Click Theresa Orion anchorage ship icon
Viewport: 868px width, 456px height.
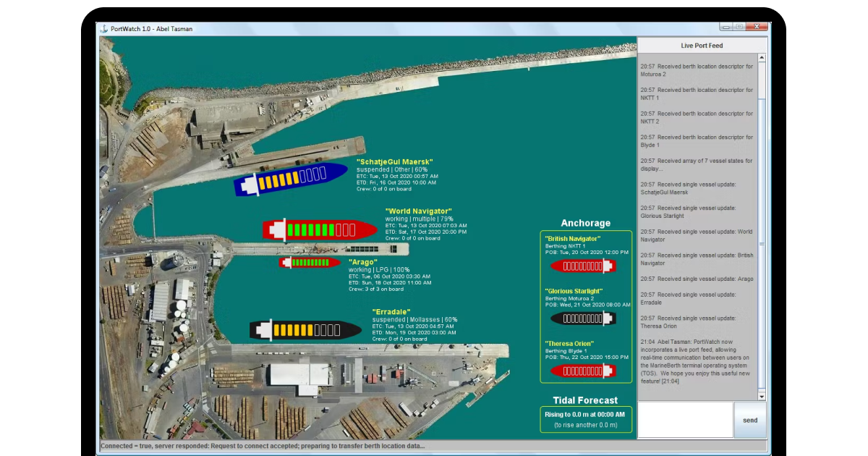(x=584, y=371)
